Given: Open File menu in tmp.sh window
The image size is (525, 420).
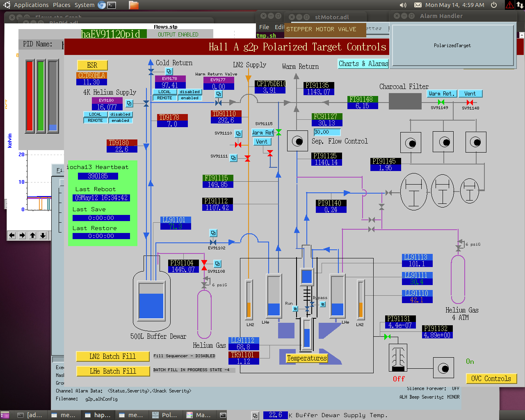Looking at the screenshot, I should point(264,27).
